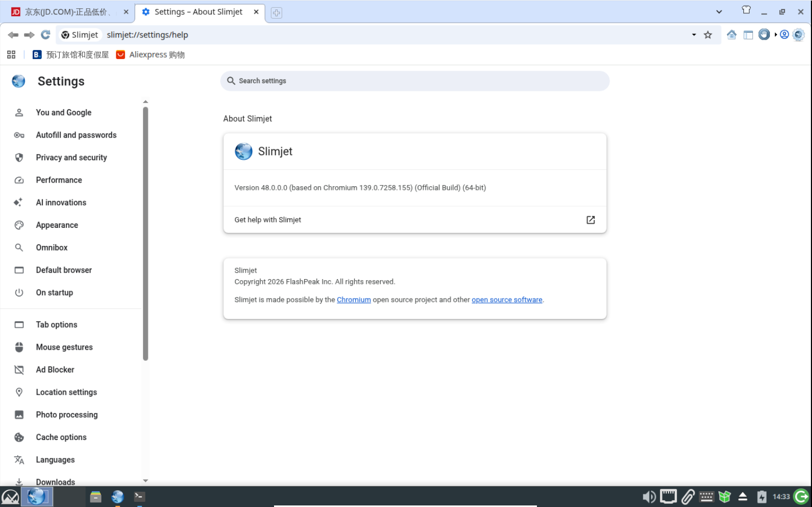812x507 pixels.
Task: Click sidebar scrollbar up arrow
Action: (x=145, y=102)
